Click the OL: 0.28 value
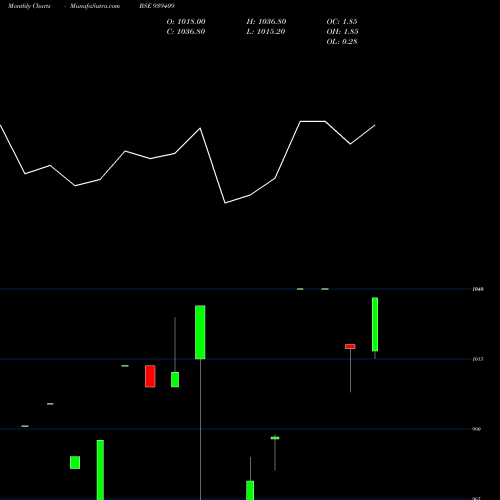The width and height of the screenshot is (500, 500). coord(342,42)
